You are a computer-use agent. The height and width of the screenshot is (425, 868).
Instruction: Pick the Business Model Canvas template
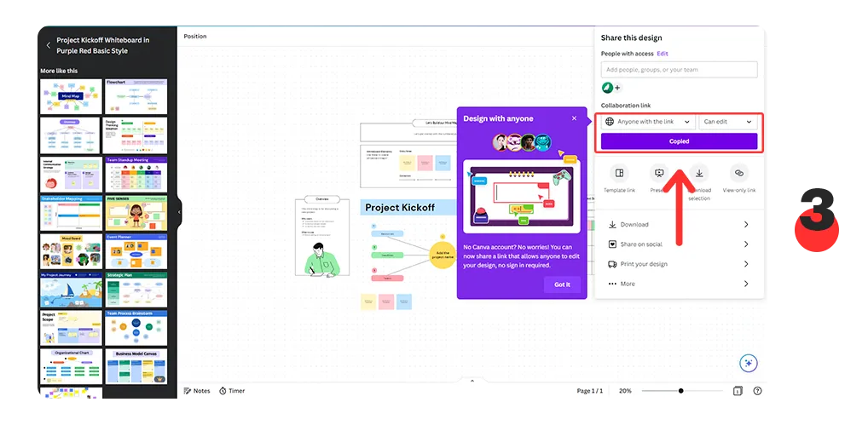136,366
